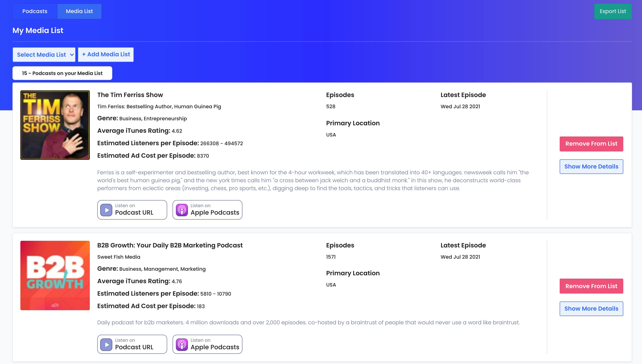Click The Tim Ferriss Show title
The image size is (642, 364).
pos(130,95)
